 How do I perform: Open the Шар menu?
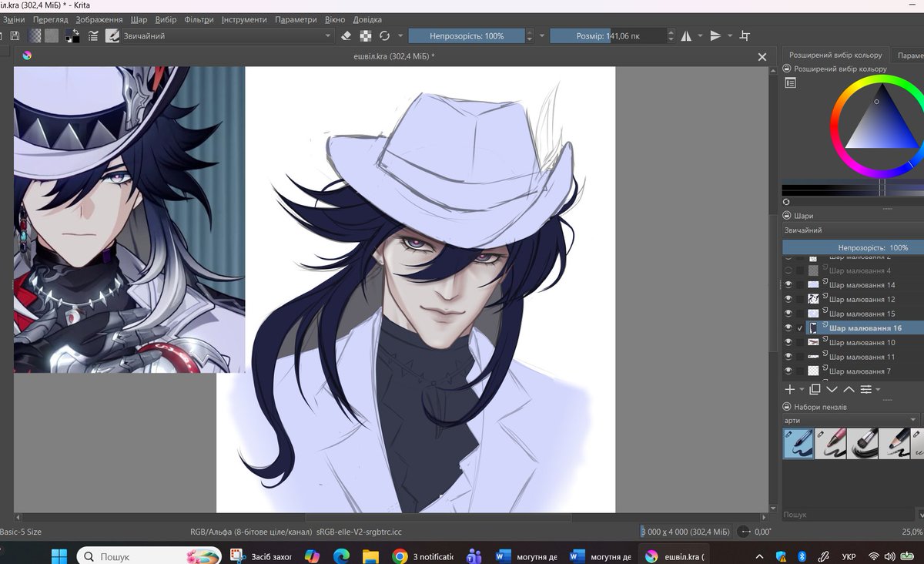pos(139,19)
